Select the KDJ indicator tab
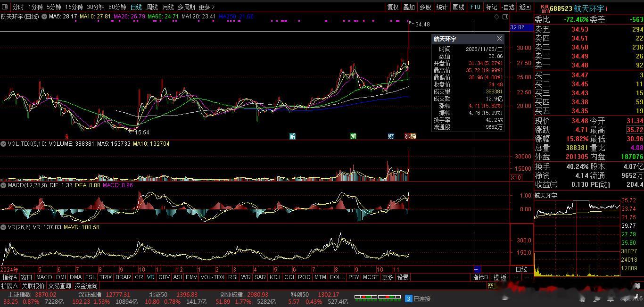 [x=275, y=277]
